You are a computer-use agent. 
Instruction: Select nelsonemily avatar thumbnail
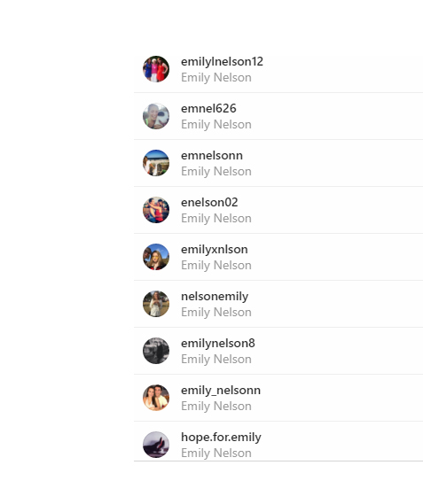click(x=156, y=304)
